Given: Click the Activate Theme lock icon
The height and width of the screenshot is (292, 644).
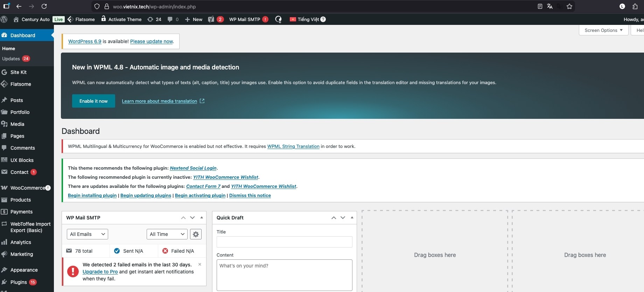Looking at the screenshot, I should click(x=103, y=19).
